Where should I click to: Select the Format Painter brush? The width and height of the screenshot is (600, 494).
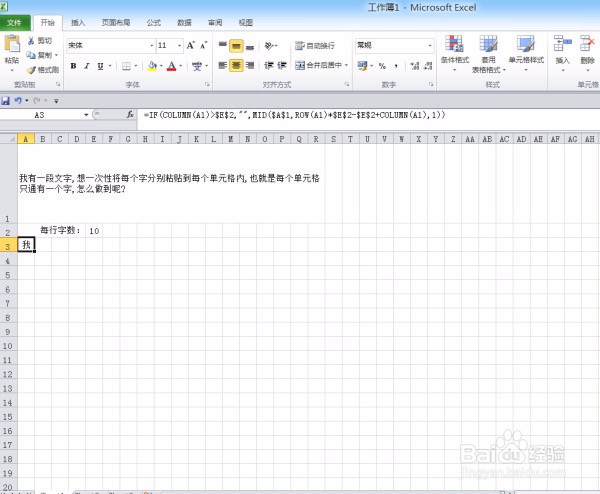31,70
